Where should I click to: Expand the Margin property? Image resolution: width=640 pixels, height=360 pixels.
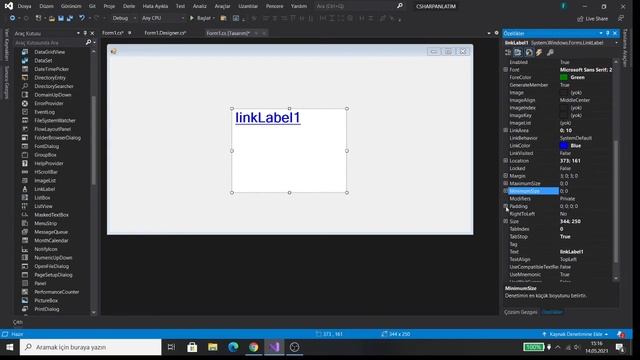click(506, 176)
